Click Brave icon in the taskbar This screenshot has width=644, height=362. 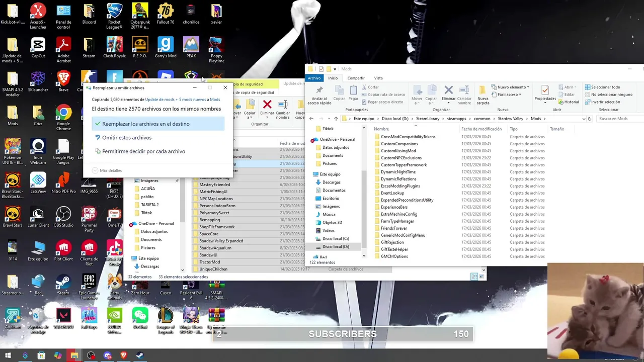click(x=124, y=355)
